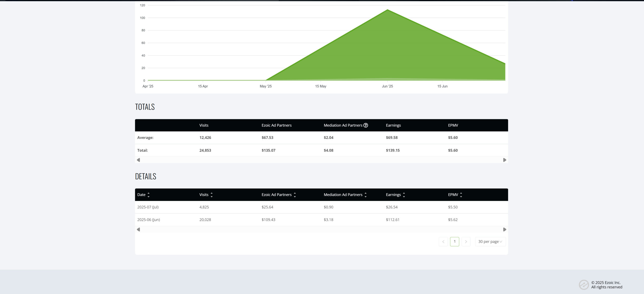Viewport: 644px width, 294px height.
Task: Click the $5.62 EPMV value
Action: click(x=453, y=220)
